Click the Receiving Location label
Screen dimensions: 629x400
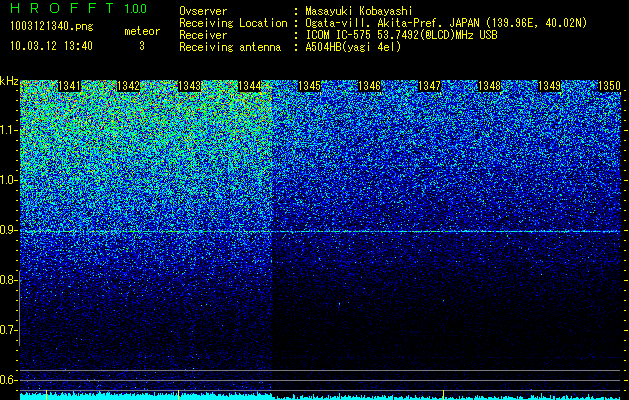233,23
